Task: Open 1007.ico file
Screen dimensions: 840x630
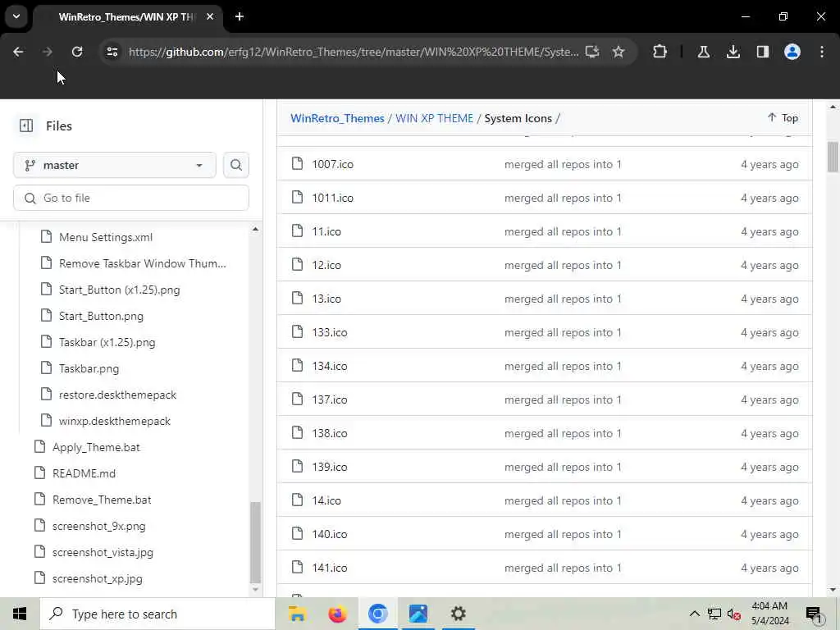Action: point(333,164)
